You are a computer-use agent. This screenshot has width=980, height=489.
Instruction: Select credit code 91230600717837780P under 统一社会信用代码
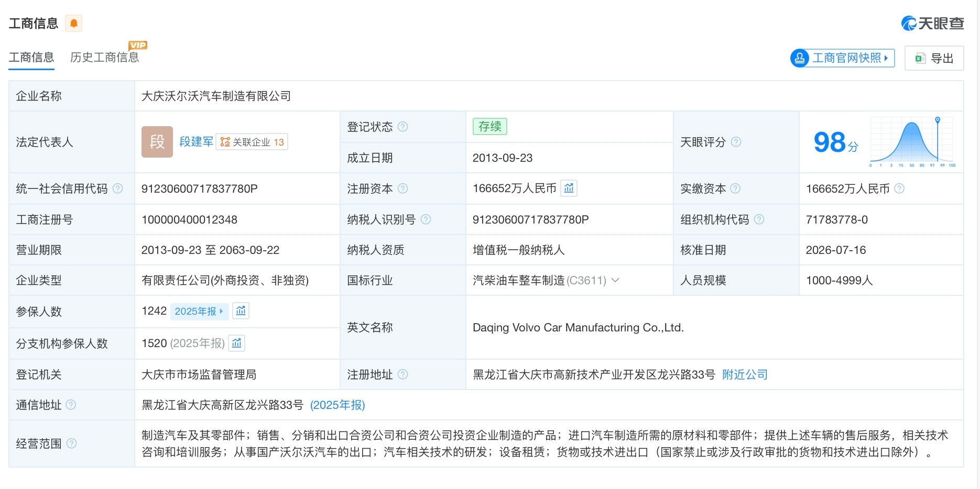(x=199, y=188)
